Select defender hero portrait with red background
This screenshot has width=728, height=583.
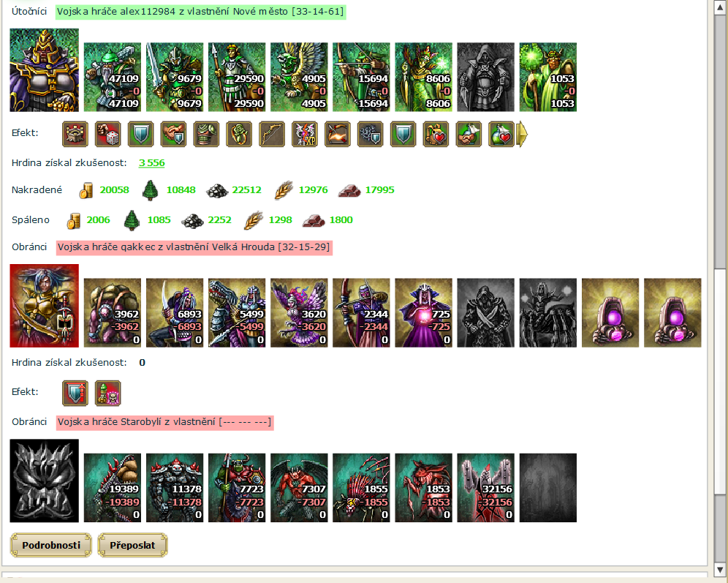tap(44, 306)
